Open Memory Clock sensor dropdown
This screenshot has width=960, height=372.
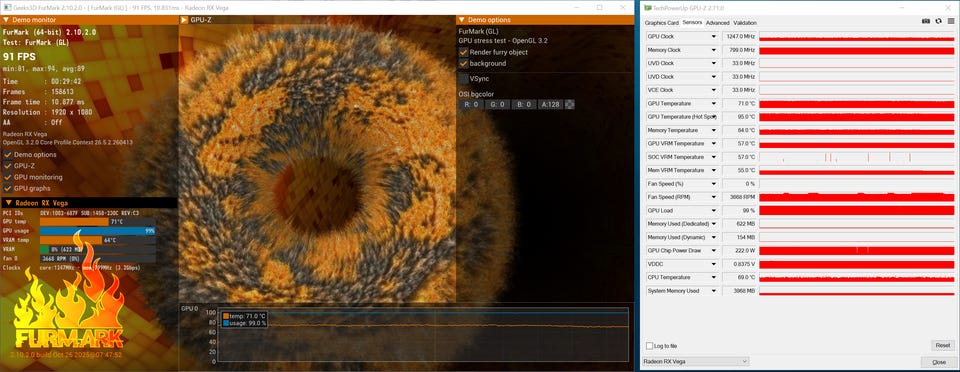[713, 50]
